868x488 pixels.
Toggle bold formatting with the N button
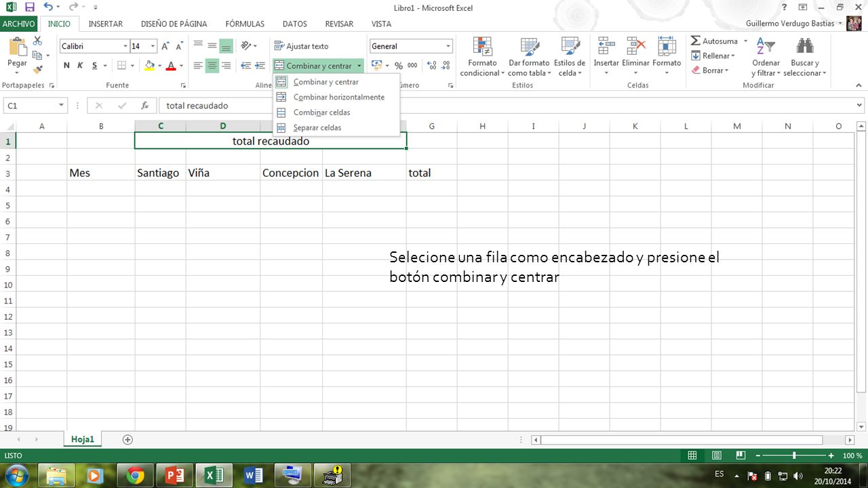(66, 66)
